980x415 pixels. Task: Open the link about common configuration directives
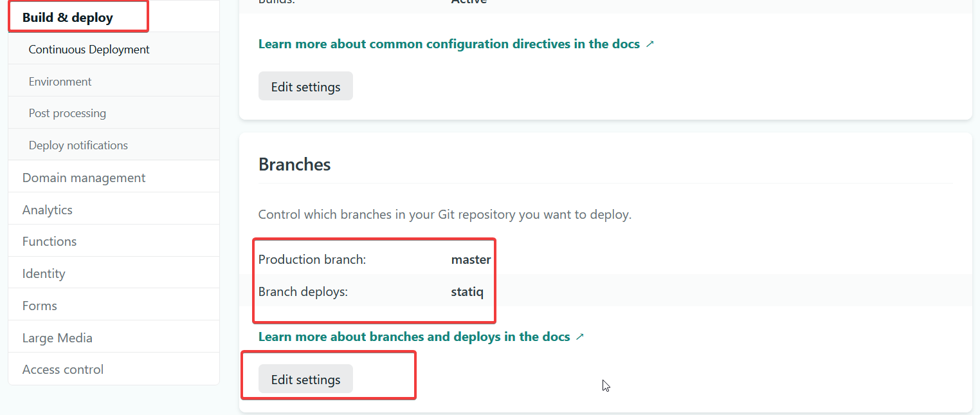449,44
